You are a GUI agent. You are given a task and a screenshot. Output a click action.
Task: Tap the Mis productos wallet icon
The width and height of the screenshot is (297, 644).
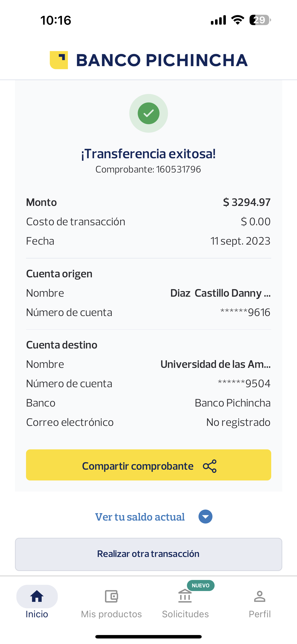click(x=111, y=596)
